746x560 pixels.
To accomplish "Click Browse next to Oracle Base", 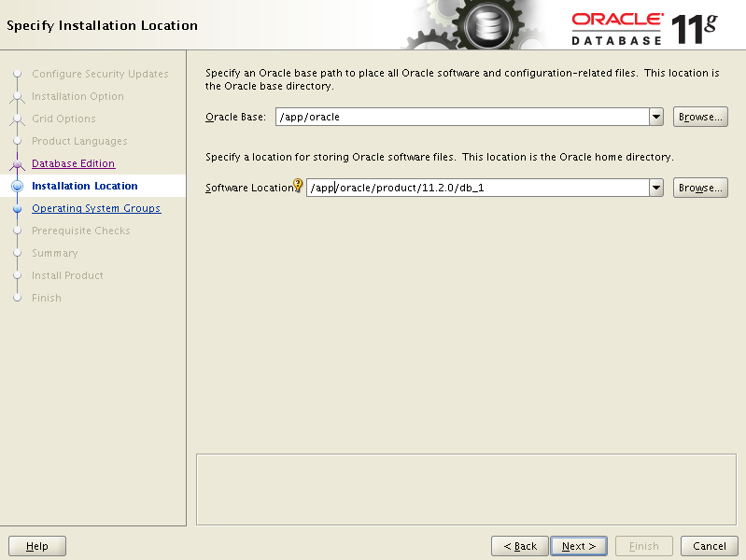I will tap(700, 117).
